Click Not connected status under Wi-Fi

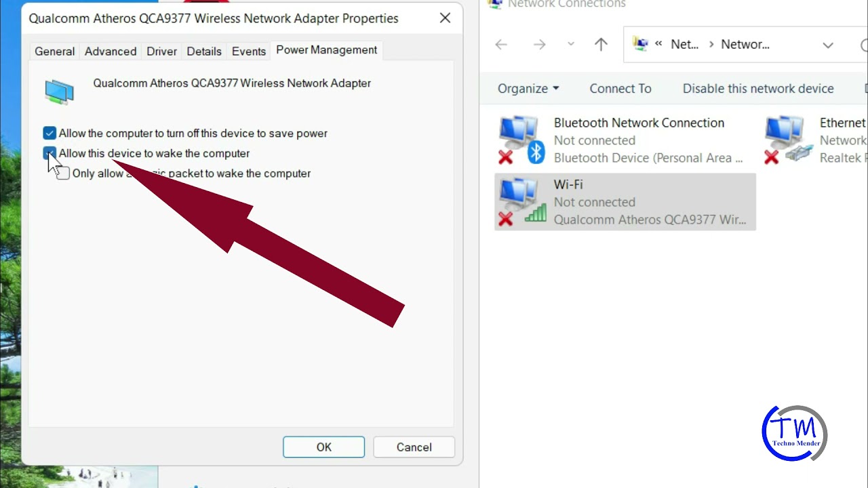595,202
